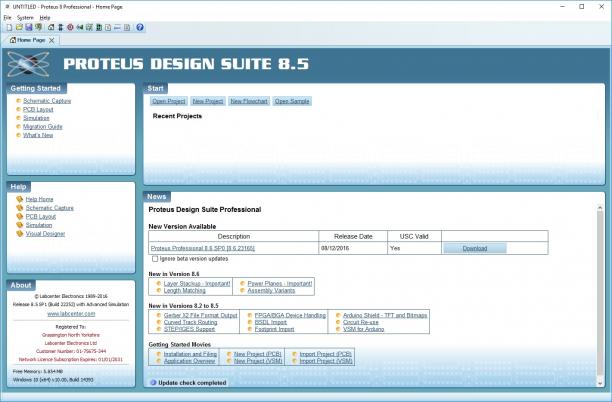Open the File menu
Viewport: 612px width, 402px height.
pos(7,18)
